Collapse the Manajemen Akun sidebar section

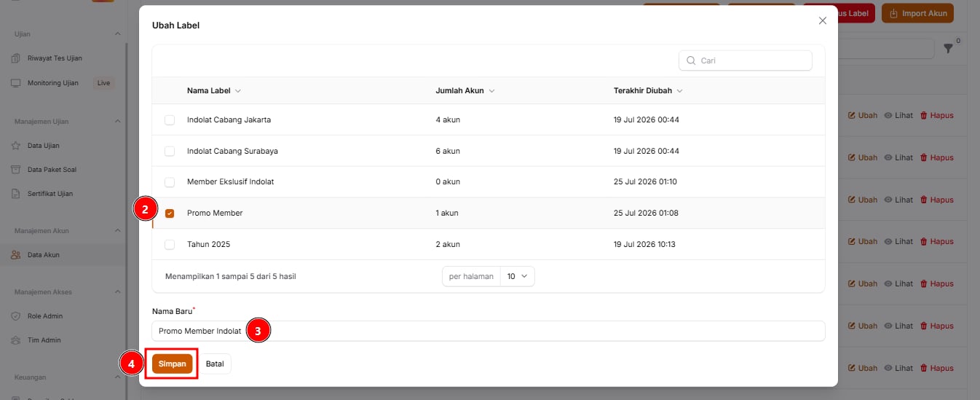click(x=118, y=231)
